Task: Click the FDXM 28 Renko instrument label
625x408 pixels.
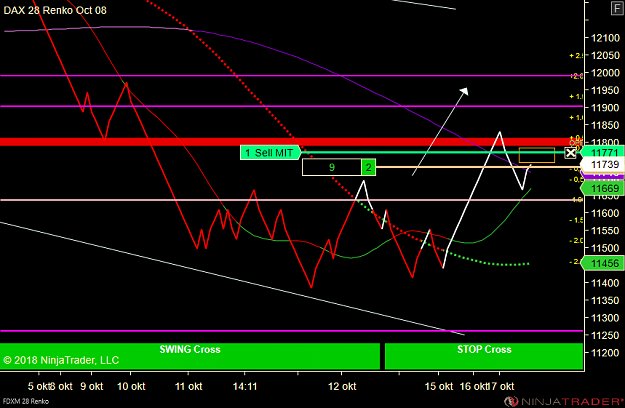Action: (26, 401)
